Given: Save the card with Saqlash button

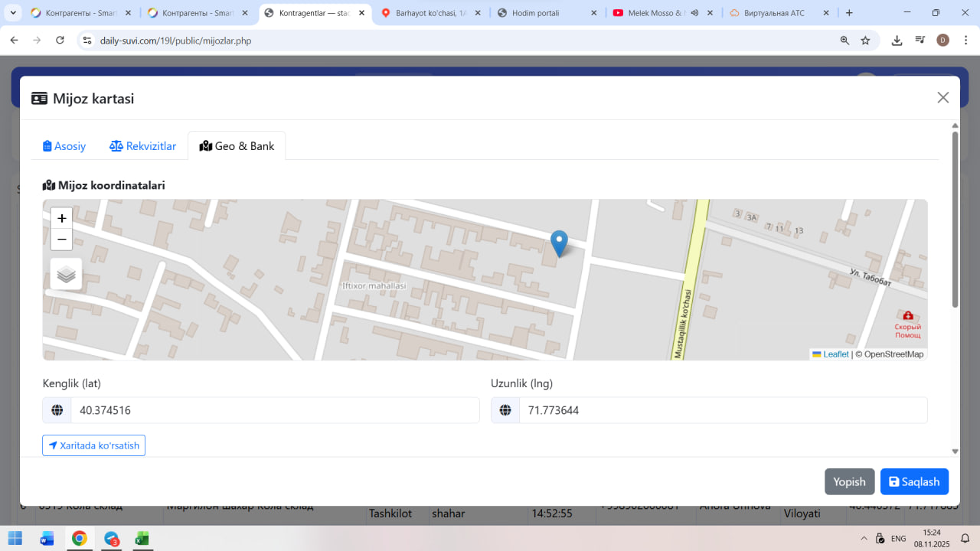Looking at the screenshot, I should (914, 481).
